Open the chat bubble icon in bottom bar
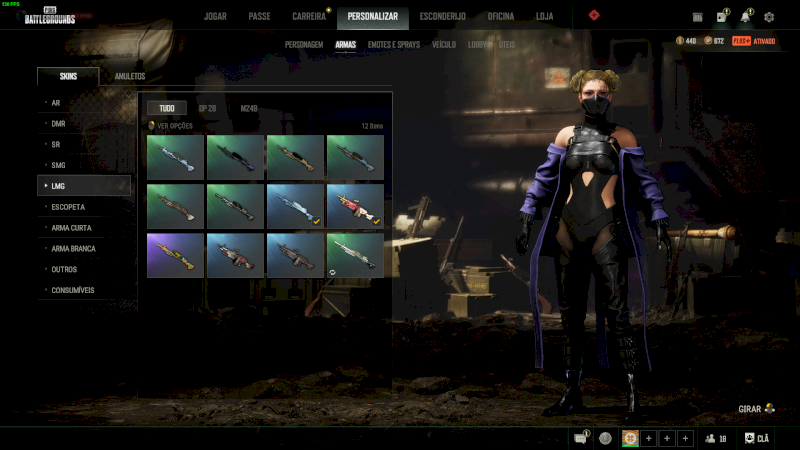 (581, 438)
